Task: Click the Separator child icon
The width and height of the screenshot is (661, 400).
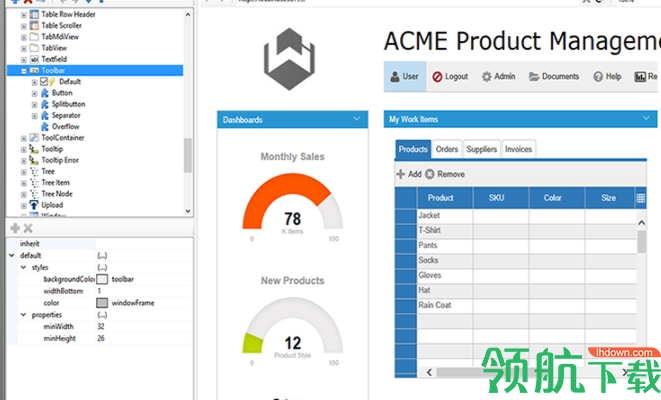Action: point(45,115)
